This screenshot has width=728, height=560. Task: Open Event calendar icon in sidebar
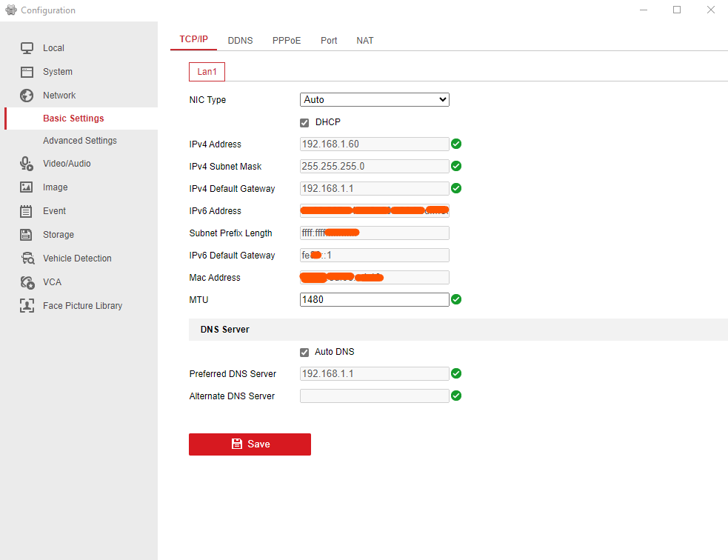pyautogui.click(x=27, y=211)
